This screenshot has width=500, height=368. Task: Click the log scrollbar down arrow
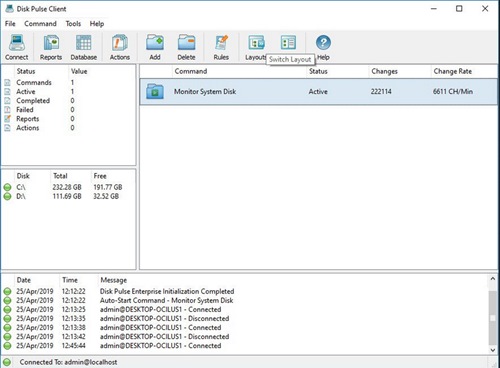click(493, 350)
